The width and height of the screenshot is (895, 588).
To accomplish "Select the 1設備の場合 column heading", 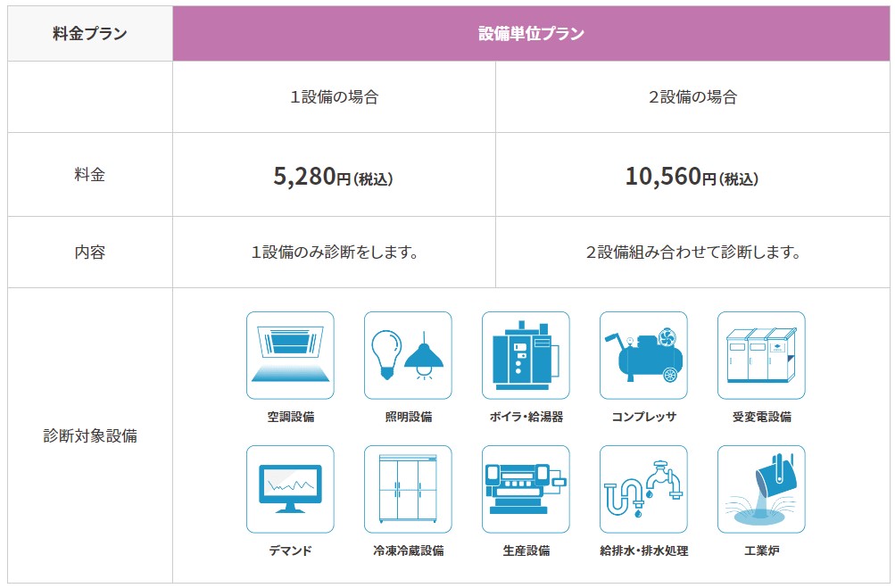I will (334, 97).
